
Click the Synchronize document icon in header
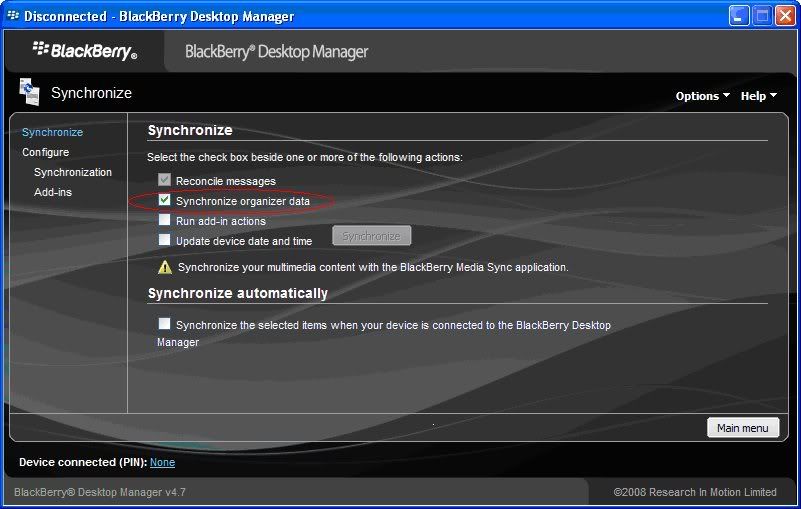click(x=29, y=92)
